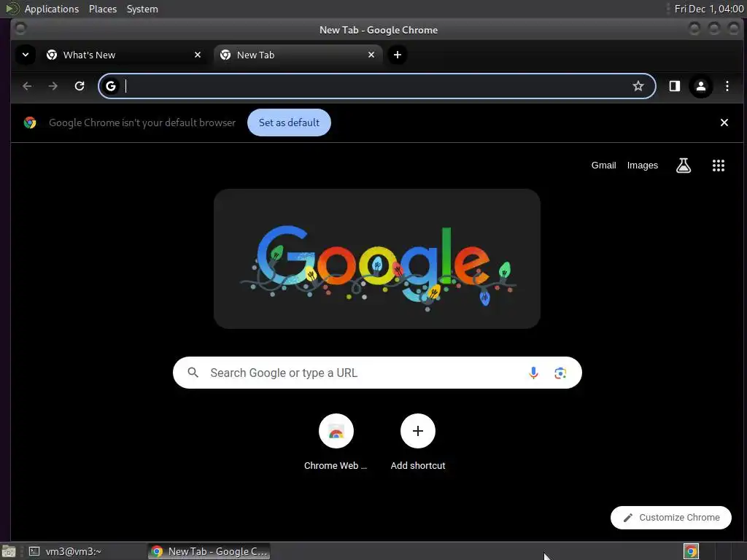Viewport: 747px width, 560px height.
Task: Start voice search with microphone icon
Action: click(x=533, y=373)
